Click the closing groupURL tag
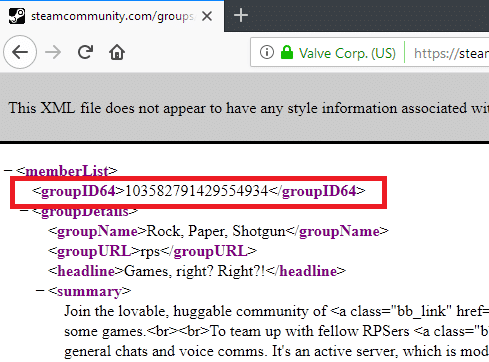The image size is (489, 362). point(209,251)
